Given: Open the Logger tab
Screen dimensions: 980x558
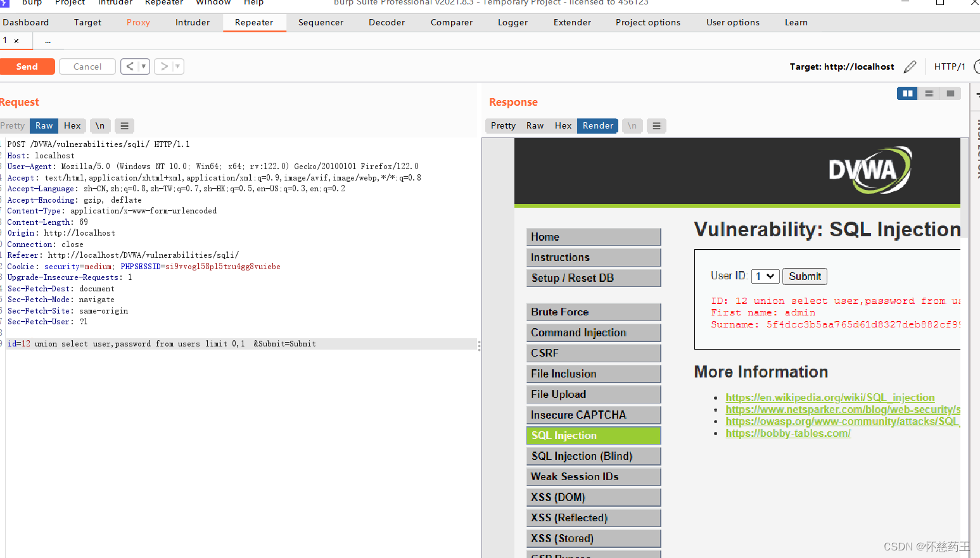Looking at the screenshot, I should [x=513, y=22].
